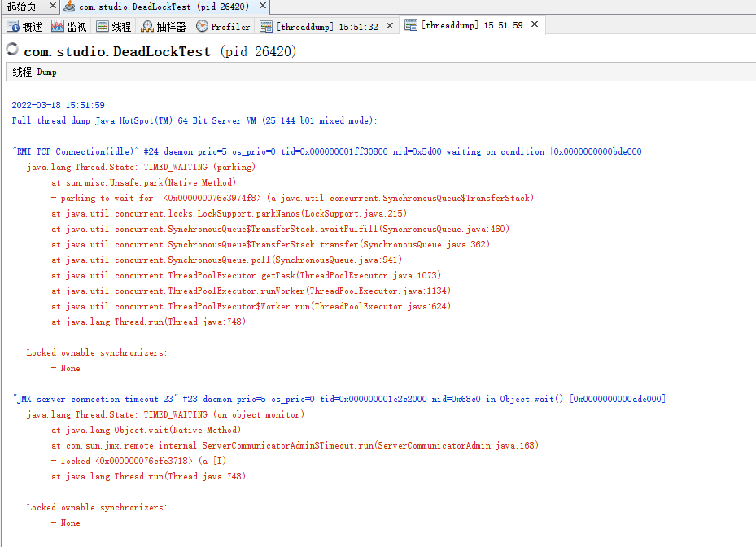Click the JMX server connection timeout thread entry
This screenshot has height=547, width=756.
[163, 399]
